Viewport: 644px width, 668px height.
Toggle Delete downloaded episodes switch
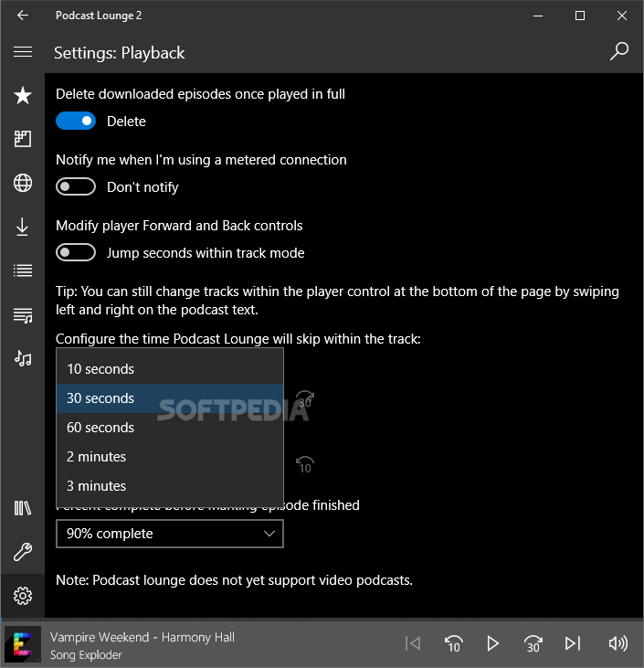(x=76, y=121)
